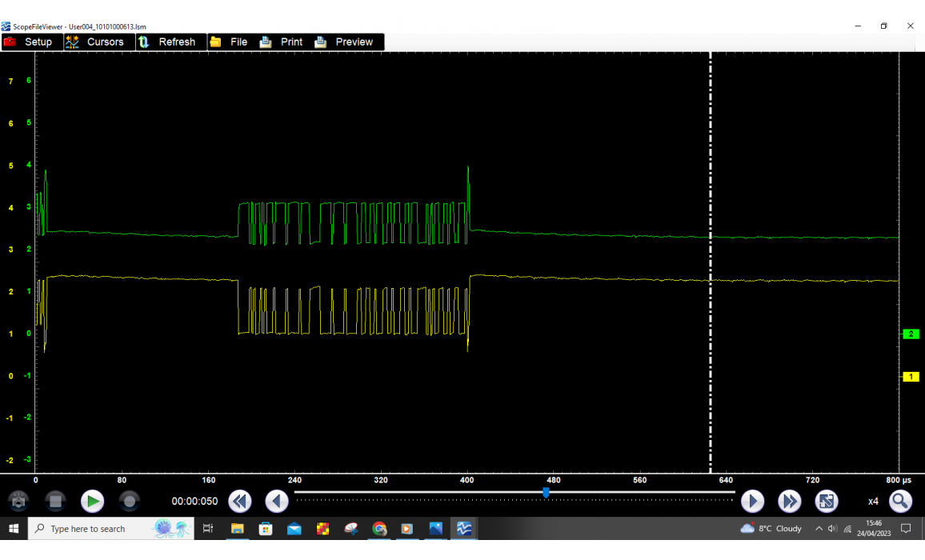Rewind with the double-left arrow button

coord(240,502)
